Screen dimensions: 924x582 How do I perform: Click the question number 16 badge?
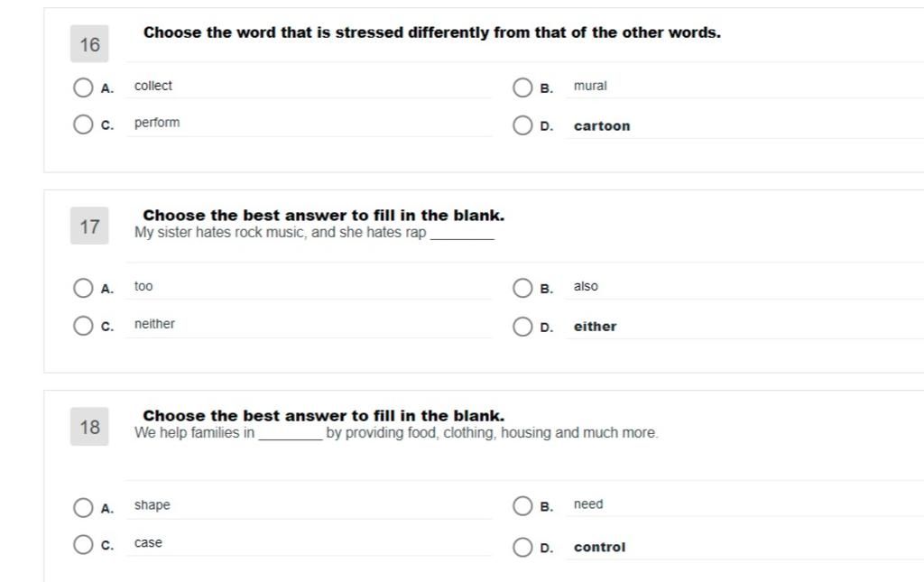coord(89,44)
